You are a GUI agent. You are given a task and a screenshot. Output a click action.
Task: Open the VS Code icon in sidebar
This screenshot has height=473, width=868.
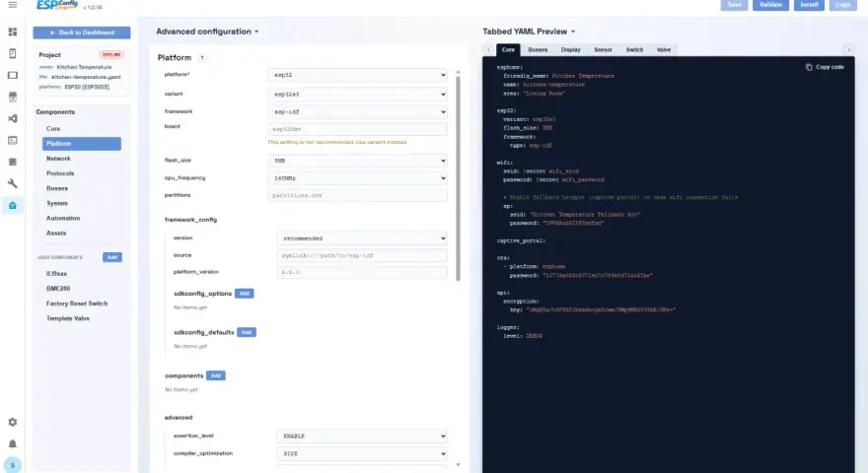[12, 118]
